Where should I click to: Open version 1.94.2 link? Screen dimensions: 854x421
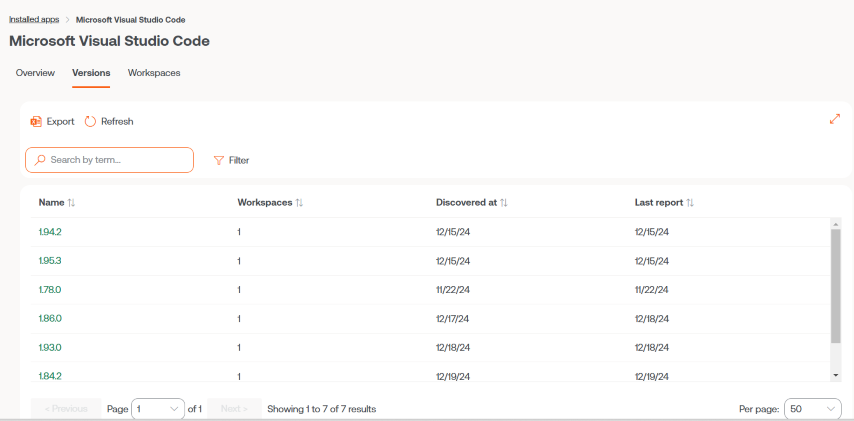click(50, 232)
